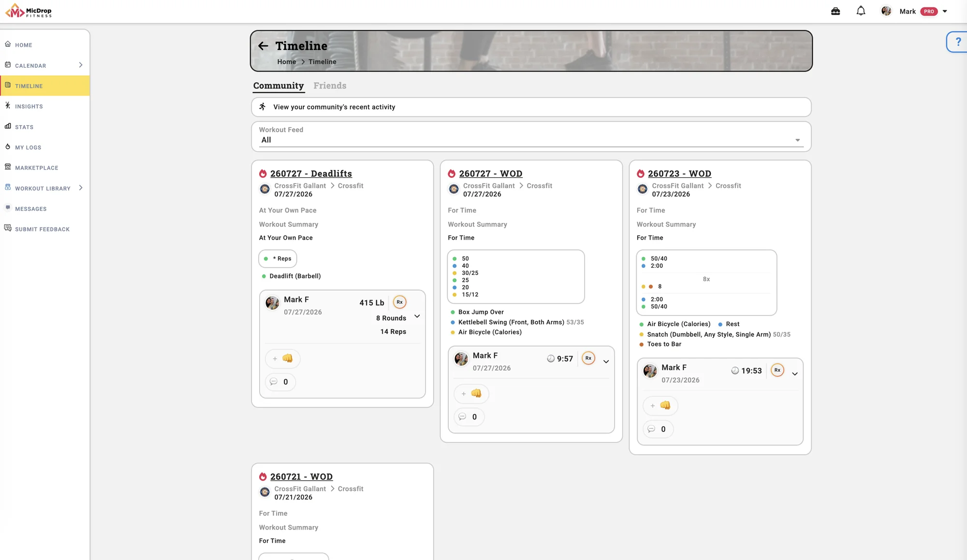Click the * Reps chip
967x560 pixels.
(x=278, y=258)
